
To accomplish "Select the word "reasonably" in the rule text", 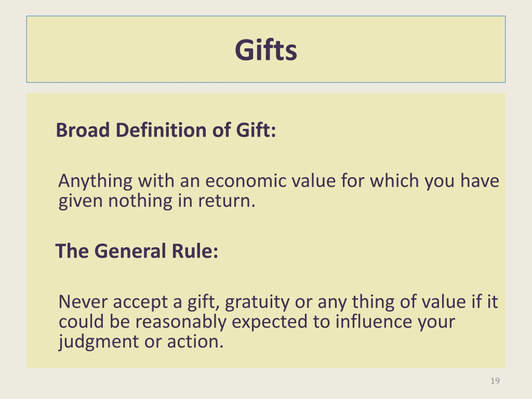I will (181, 322).
